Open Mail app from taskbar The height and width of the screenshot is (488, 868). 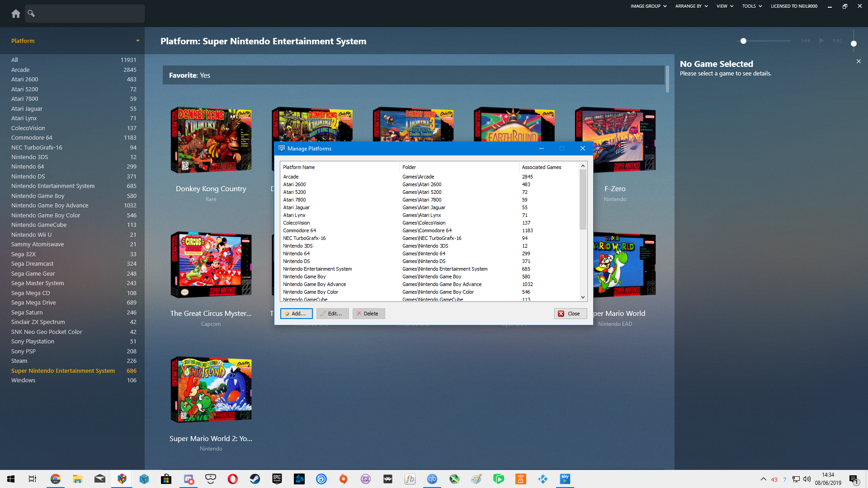pos(99,479)
